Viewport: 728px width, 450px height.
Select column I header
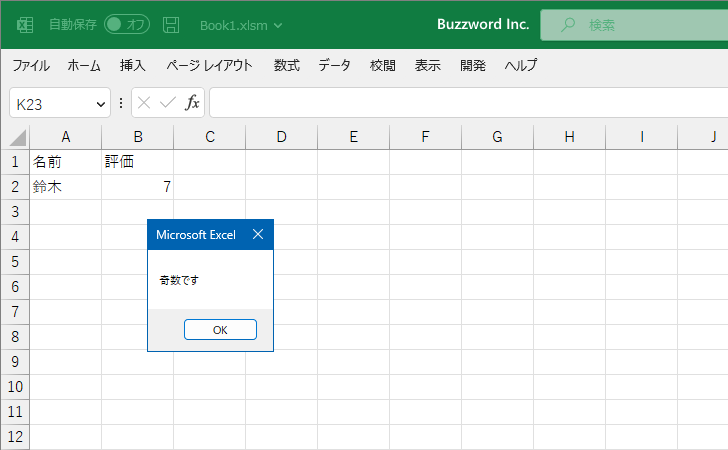click(641, 137)
